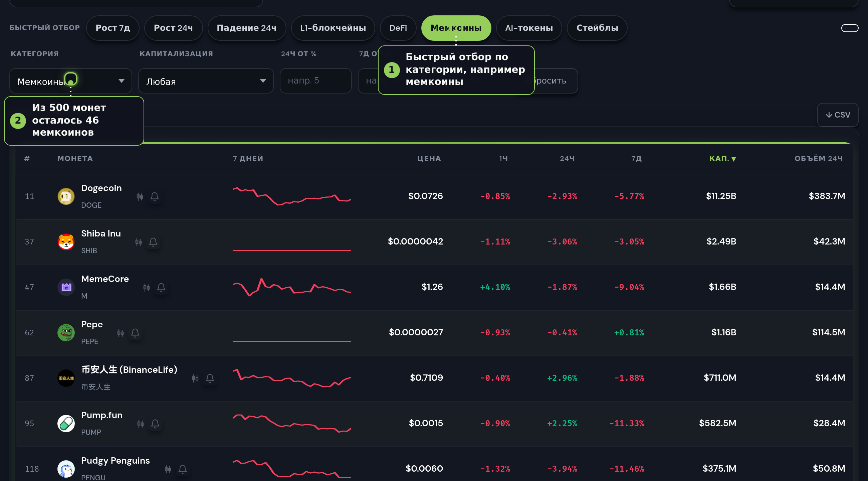Toggle the pill switch at the top right

[x=849, y=28]
